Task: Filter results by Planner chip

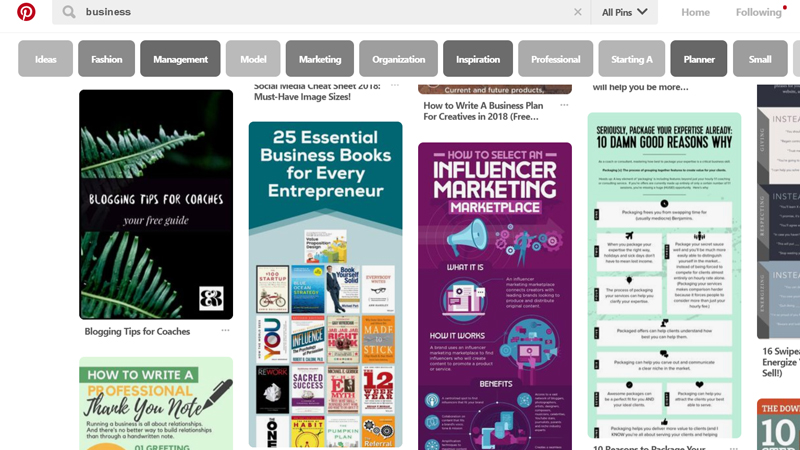Action: [x=698, y=59]
